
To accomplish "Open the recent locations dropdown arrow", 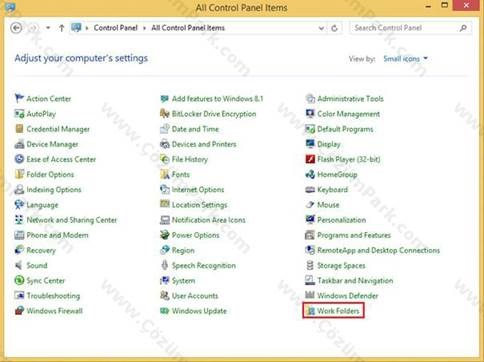I will pyautogui.click(x=48, y=28).
